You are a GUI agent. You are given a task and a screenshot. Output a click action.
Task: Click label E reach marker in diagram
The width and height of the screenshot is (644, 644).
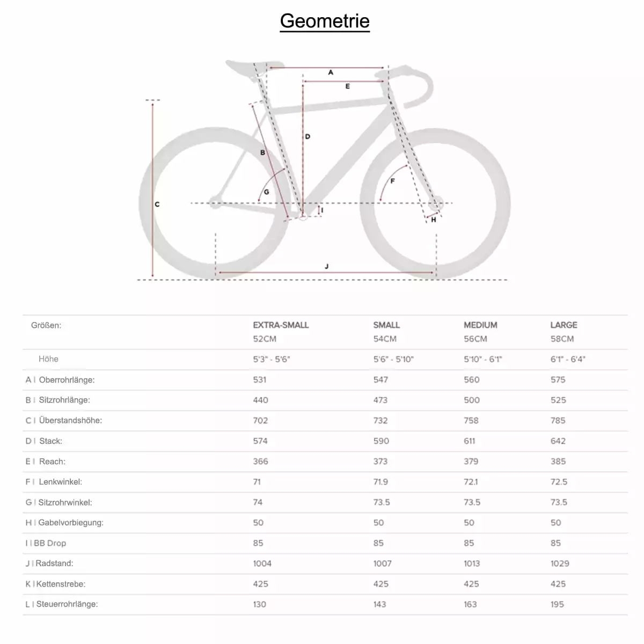coord(348,86)
